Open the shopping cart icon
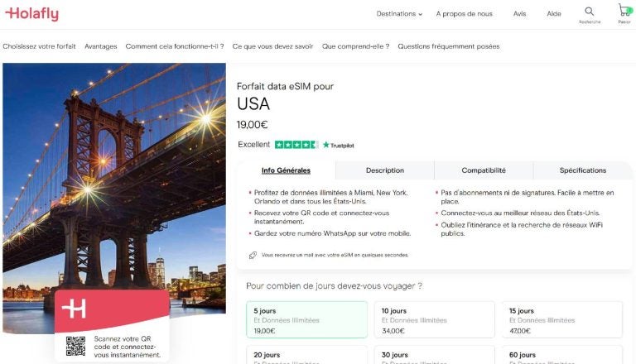This screenshot has width=636, height=364. click(624, 12)
